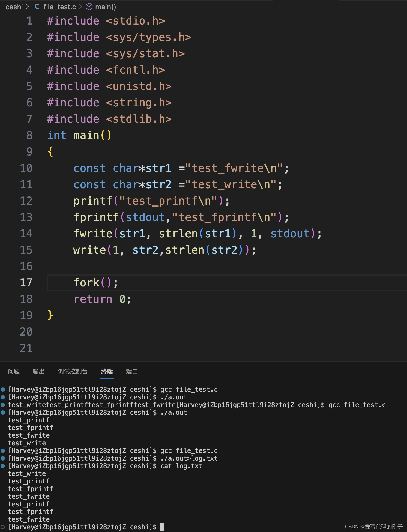Click the last 'test_fwrite' terminal output line

coord(29,519)
